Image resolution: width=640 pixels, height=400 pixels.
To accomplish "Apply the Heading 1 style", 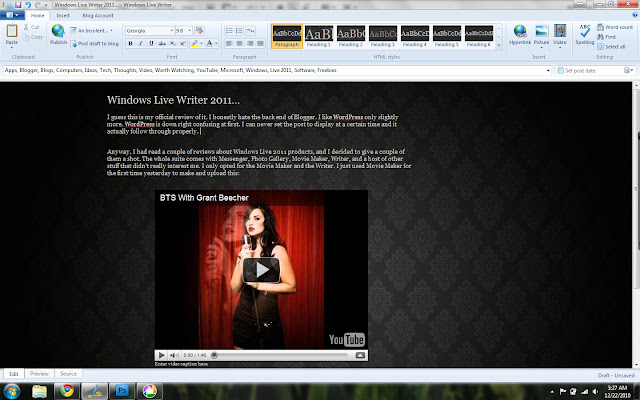I will click(319, 36).
